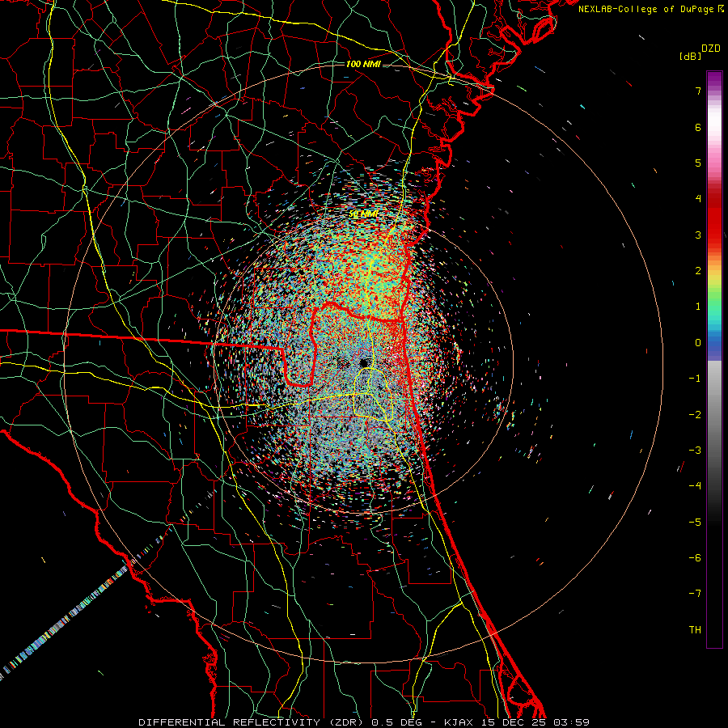Screen dimensions: 728x728
Task: Click the -2 value on color scale
Action: pos(695,415)
